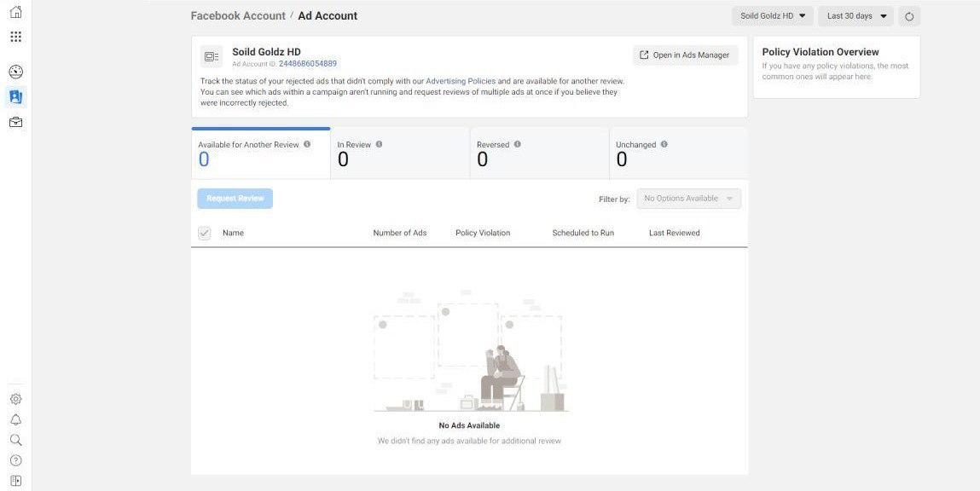Viewport: 980px width, 491px height.
Task: Open the Settings gear in sidebar
Action: pos(16,399)
